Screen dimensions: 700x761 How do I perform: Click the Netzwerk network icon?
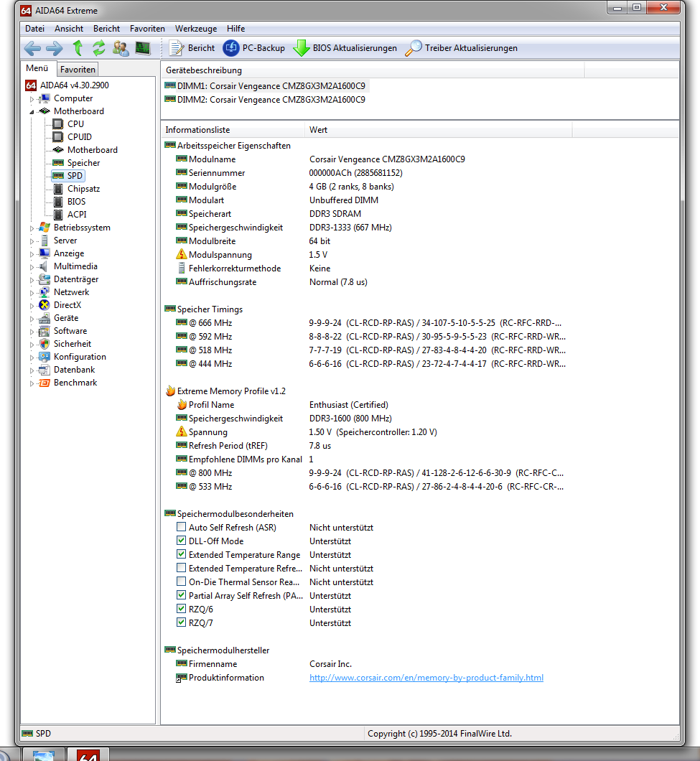(45, 292)
